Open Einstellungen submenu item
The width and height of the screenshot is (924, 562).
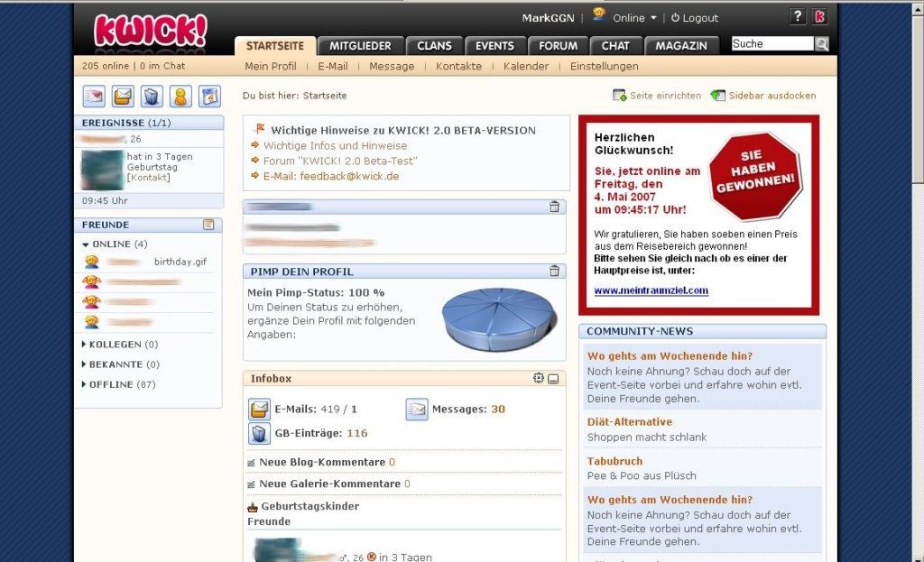tap(604, 66)
